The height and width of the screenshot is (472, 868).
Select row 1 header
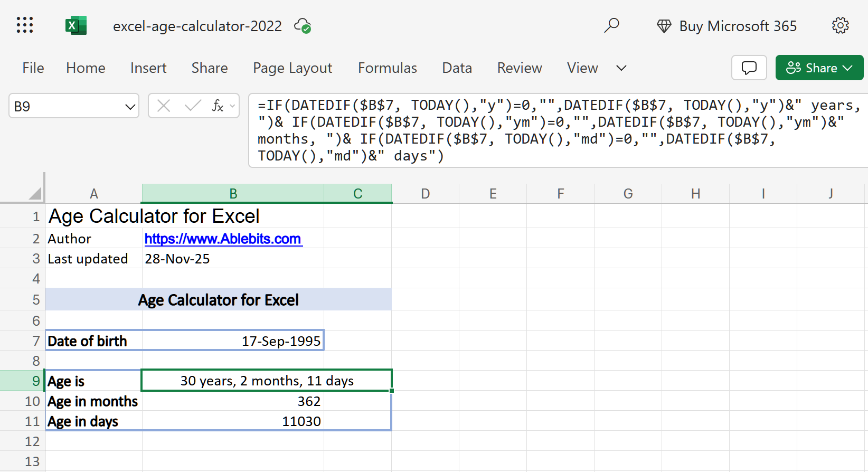click(22, 216)
